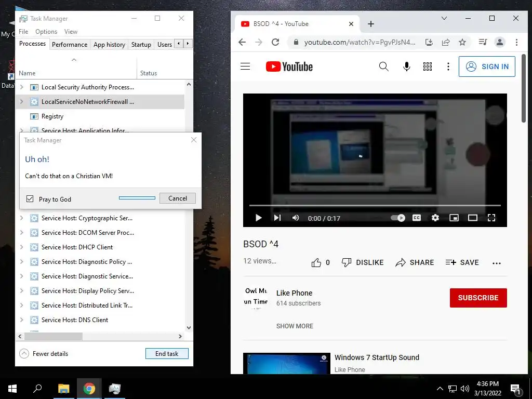Switch to Performance tab
Screen dimensions: 532x399
pyautogui.click(x=70, y=45)
